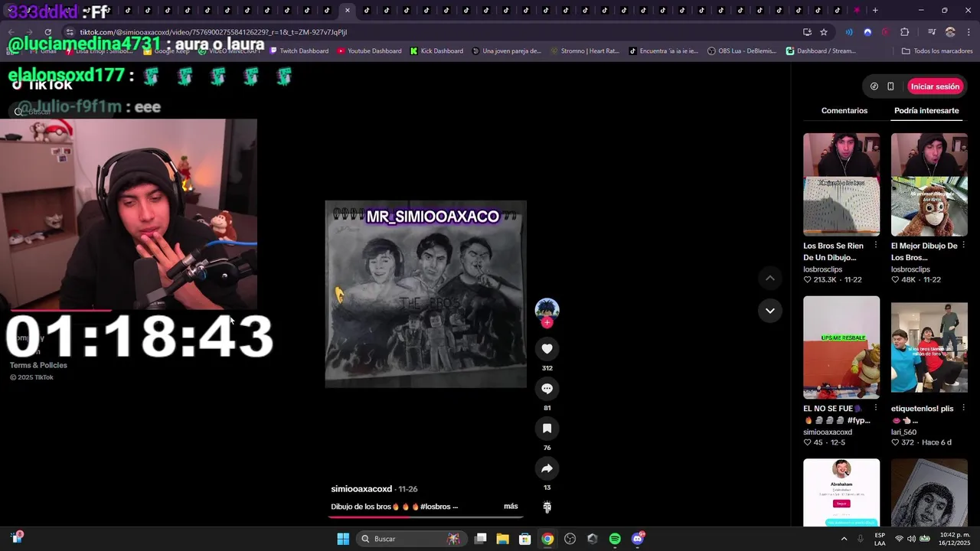Image resolution: width=980 pixels, height=551 pixels.
Task: Open the clock showing 10:42 p. m.
Action: coord(955,539)
